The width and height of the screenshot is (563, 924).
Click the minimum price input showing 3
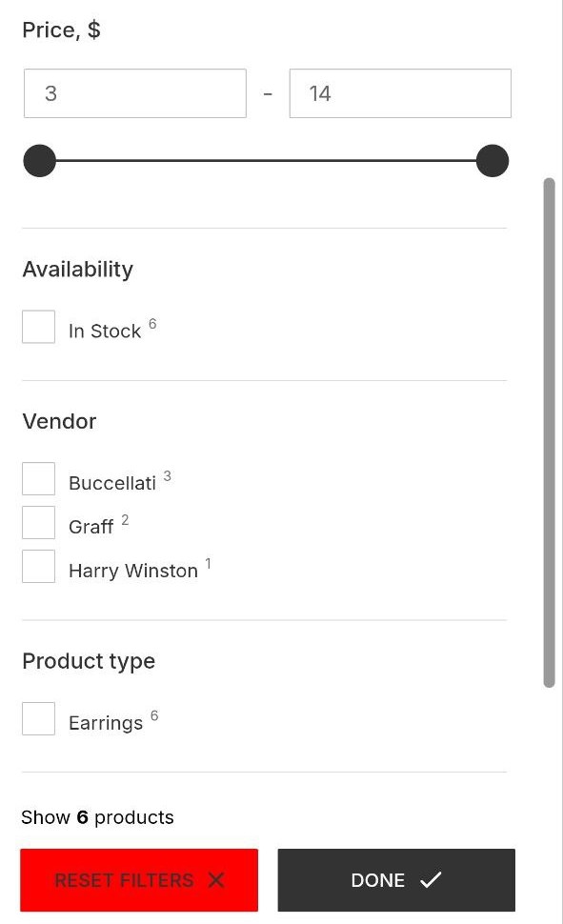134,93
